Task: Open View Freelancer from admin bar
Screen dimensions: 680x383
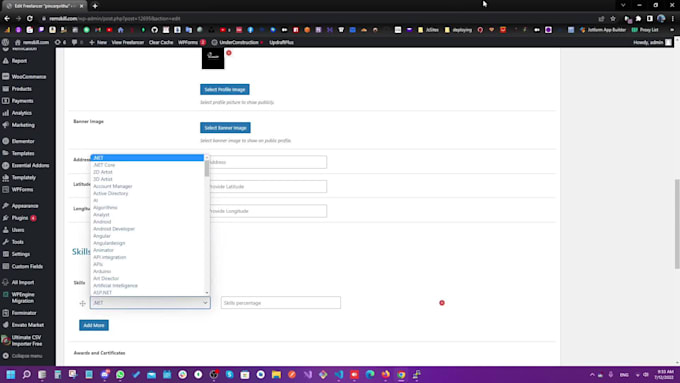Action: tap(128, 43)
